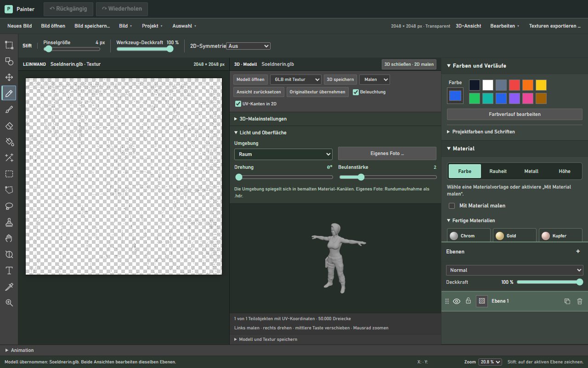The width and height of the screenshot is (588, 368).
Task: Click the Modell öffnen button
Action: tap(250, 80)
